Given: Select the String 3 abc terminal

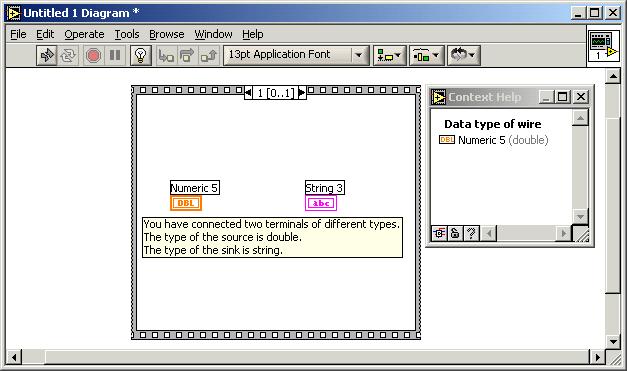Looking at the screenshot, I should (x=321, y=203).
